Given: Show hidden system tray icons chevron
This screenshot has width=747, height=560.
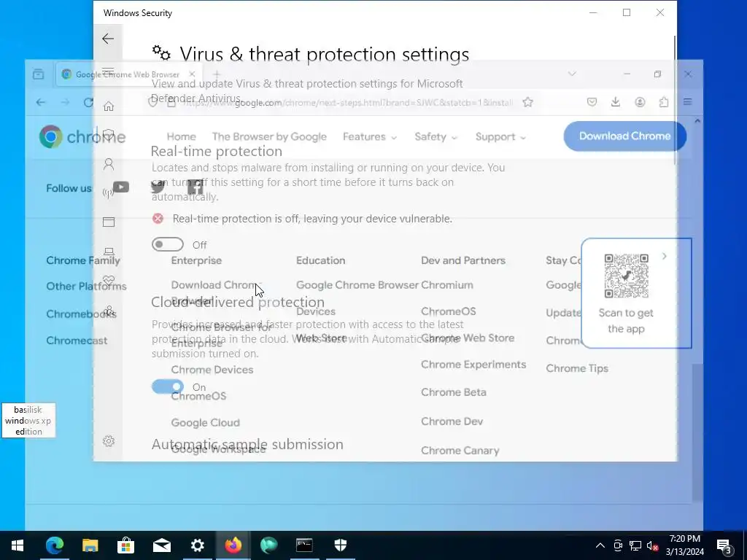Looking at the screenshot, I should [600, 545].
